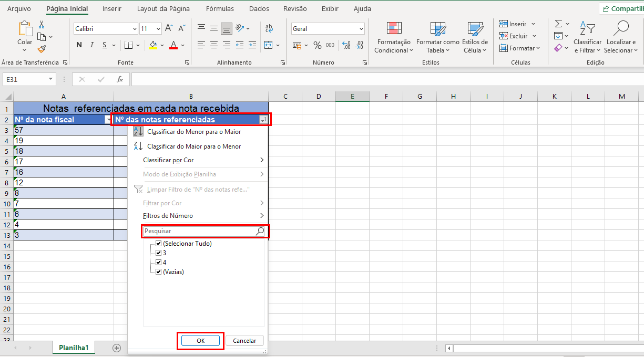Viewport: 644px width, 357px height.
Task: Click the Recortar scissors icon
Action: (42, 25)
